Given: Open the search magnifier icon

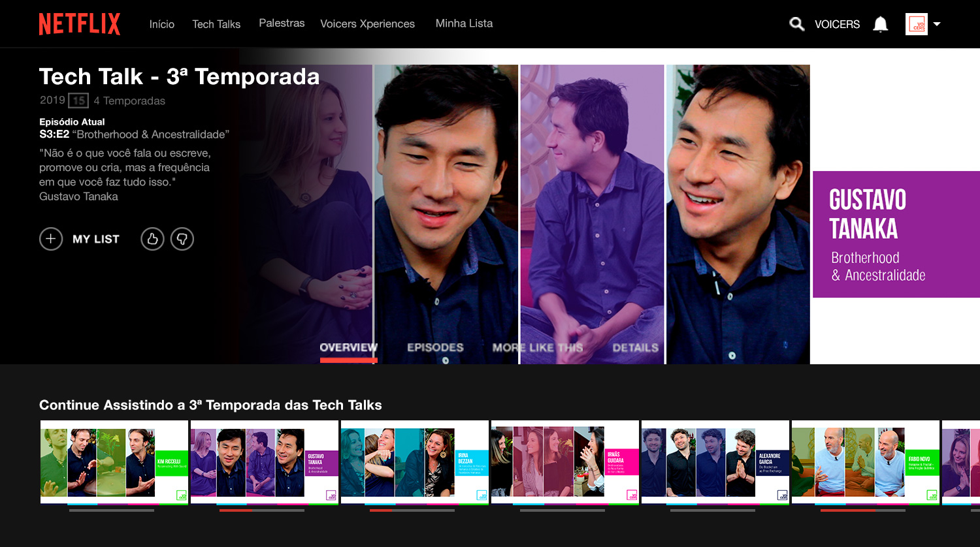Looking at the screenshot, I should coord(796,24).
